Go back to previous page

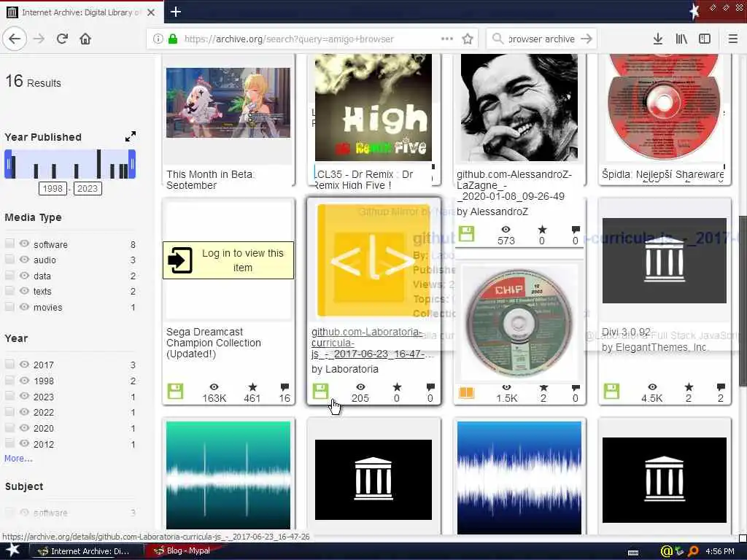[15, 39]
